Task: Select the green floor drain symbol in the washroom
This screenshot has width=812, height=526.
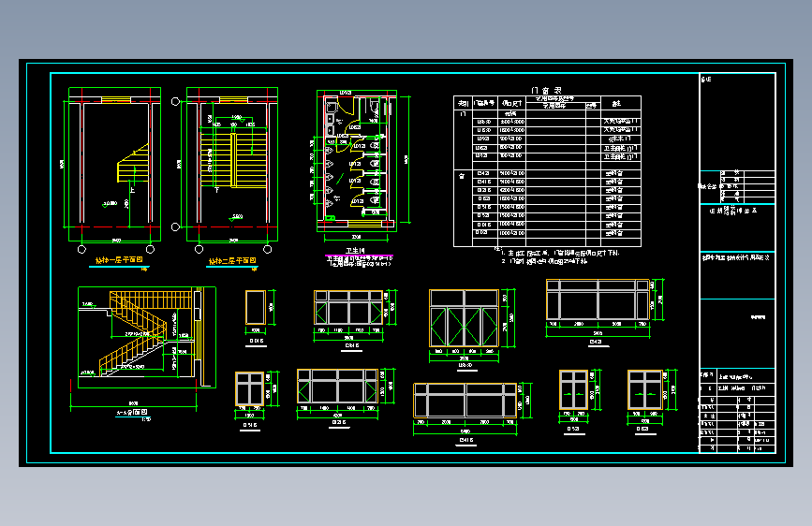Action: pyautogui.click(x=331, y=218)
